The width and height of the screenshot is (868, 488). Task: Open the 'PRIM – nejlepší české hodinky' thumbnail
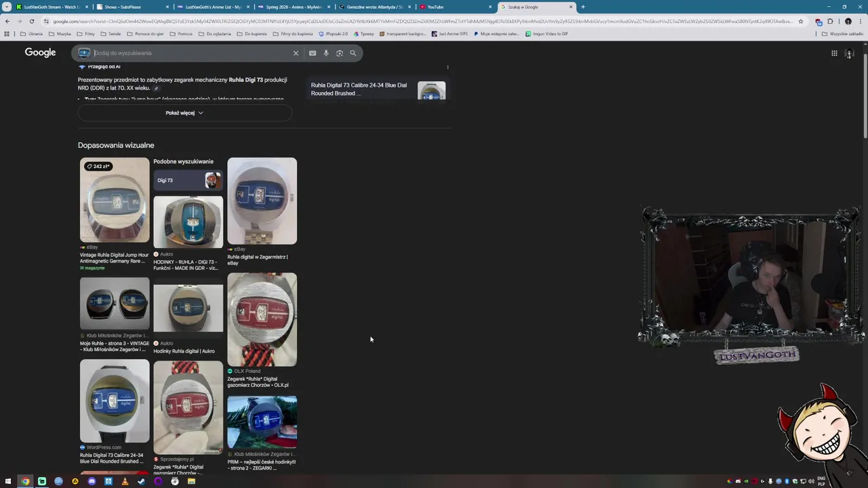tap(262, 422)
